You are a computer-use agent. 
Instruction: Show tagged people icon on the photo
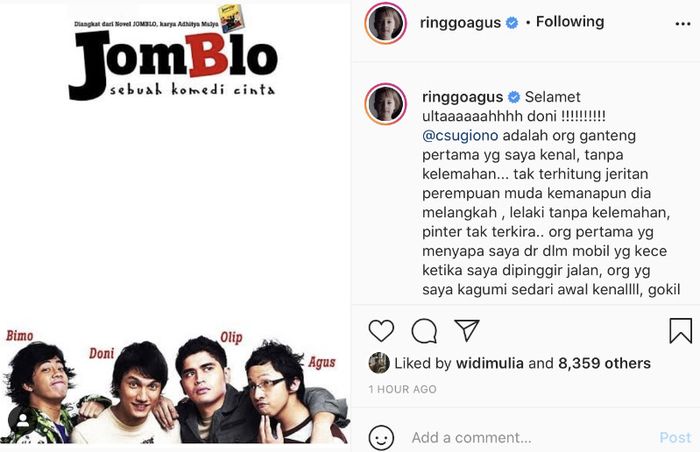pos(22,420)
